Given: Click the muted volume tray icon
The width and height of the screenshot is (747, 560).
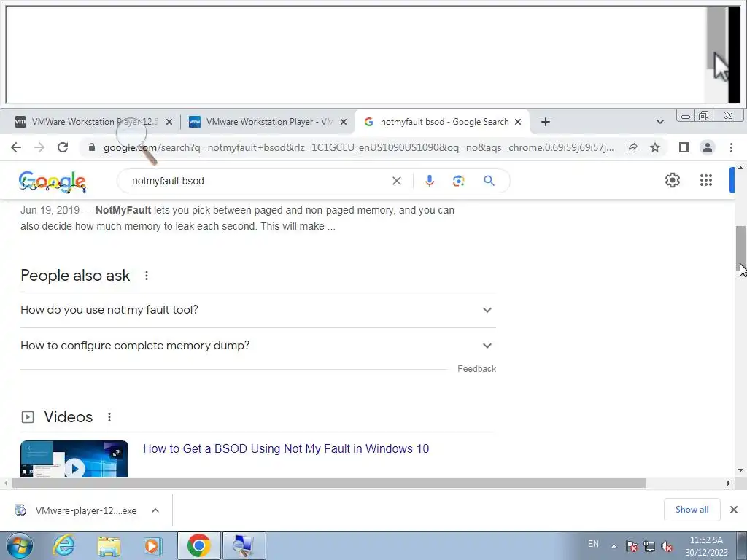Looking at the screenshot, I should [667, 546].
